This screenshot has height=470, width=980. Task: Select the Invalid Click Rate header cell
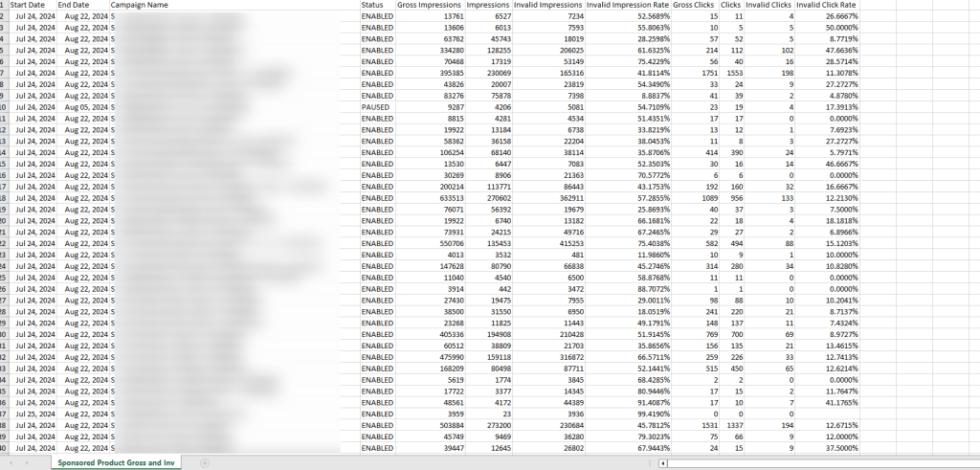[827, 5]
